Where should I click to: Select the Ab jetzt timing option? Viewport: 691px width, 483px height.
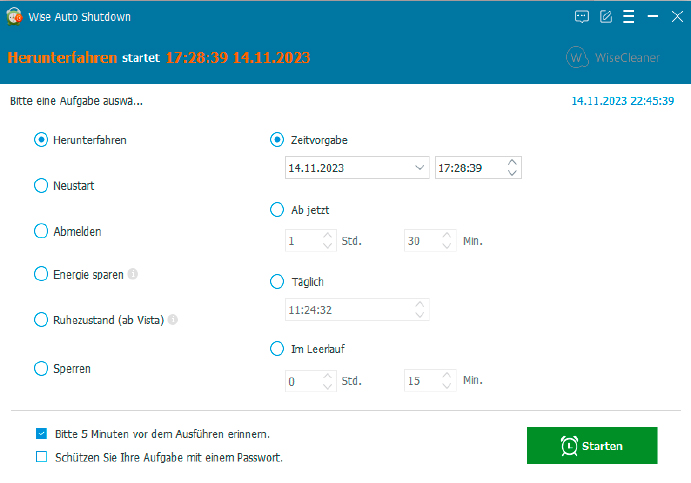[x=277, y=210]
